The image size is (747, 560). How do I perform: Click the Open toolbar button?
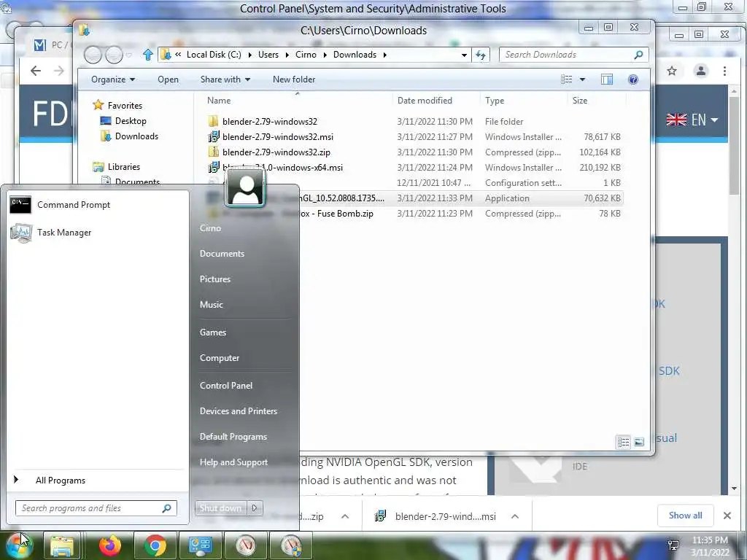[x=169, y=79]
